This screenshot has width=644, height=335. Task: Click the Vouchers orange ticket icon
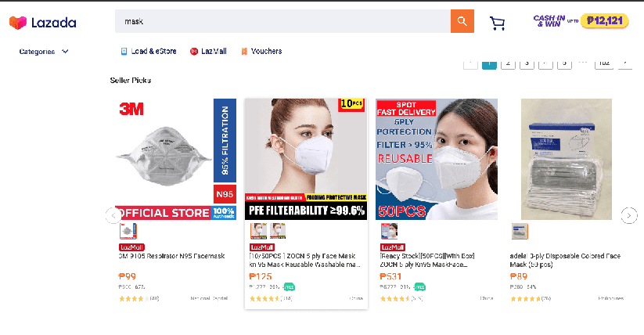(x=244, y=52)
